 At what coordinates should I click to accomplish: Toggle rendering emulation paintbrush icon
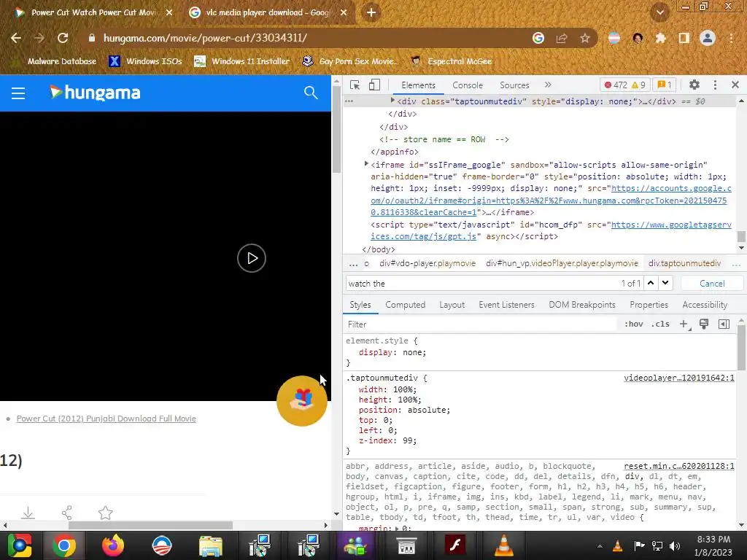click(x=704, y=324)
